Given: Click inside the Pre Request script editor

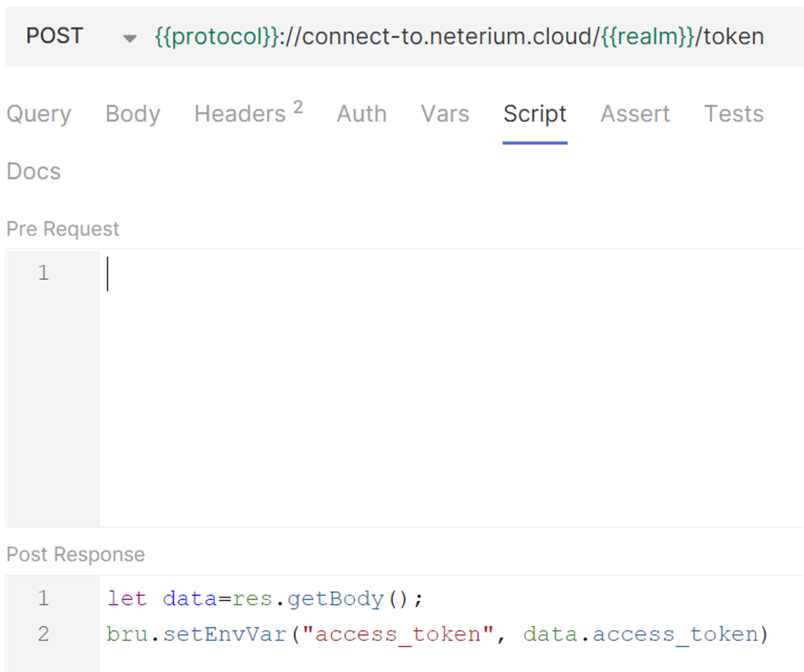Looking at the screenshot, I should (x=451, y=388).
